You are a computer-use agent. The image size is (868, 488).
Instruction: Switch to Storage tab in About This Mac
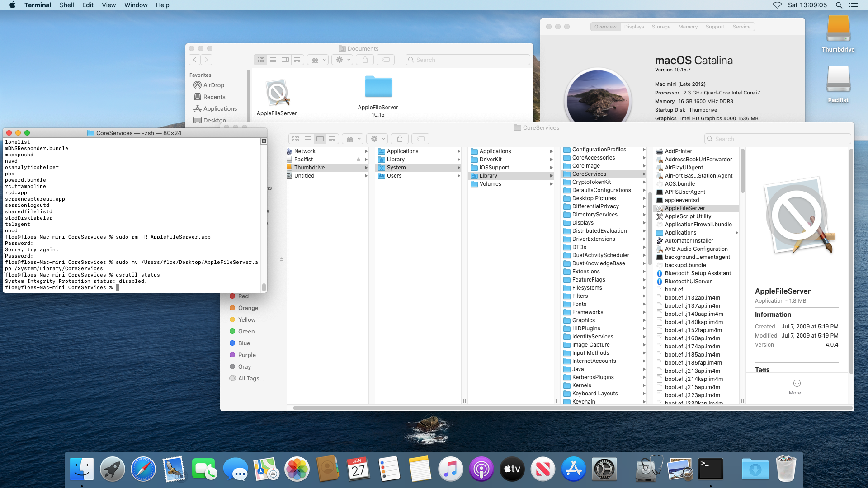(661, 27)
